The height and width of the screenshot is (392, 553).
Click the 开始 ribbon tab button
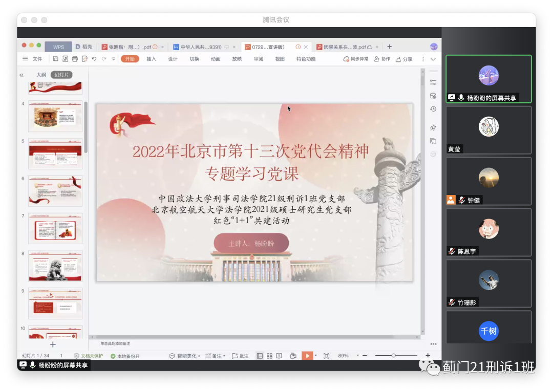click(130, 59)
